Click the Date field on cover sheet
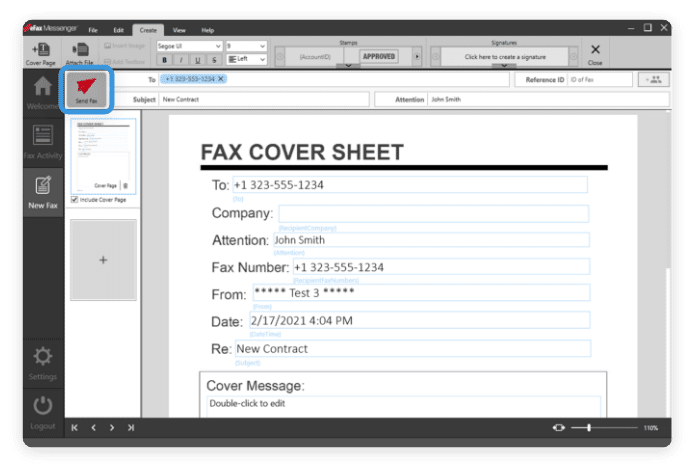Image resolution: width=695 pixels, height=473 pixels. [420, 321]
